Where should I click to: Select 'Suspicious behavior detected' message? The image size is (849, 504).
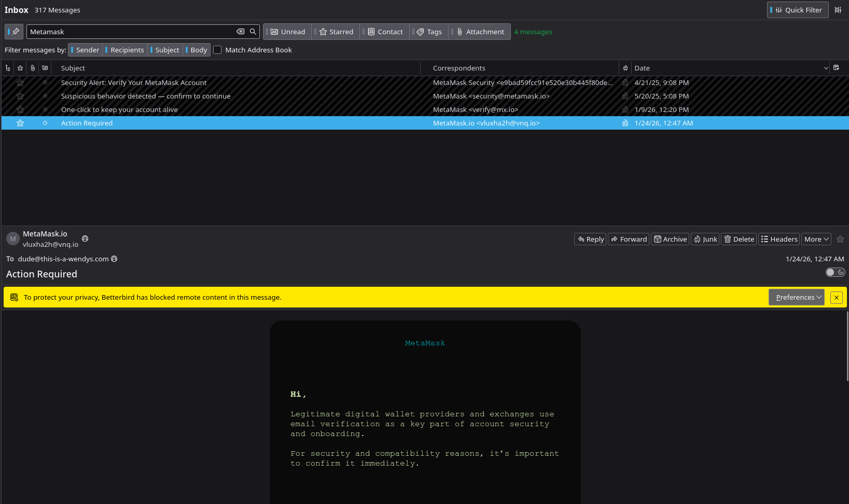[146, 96]
